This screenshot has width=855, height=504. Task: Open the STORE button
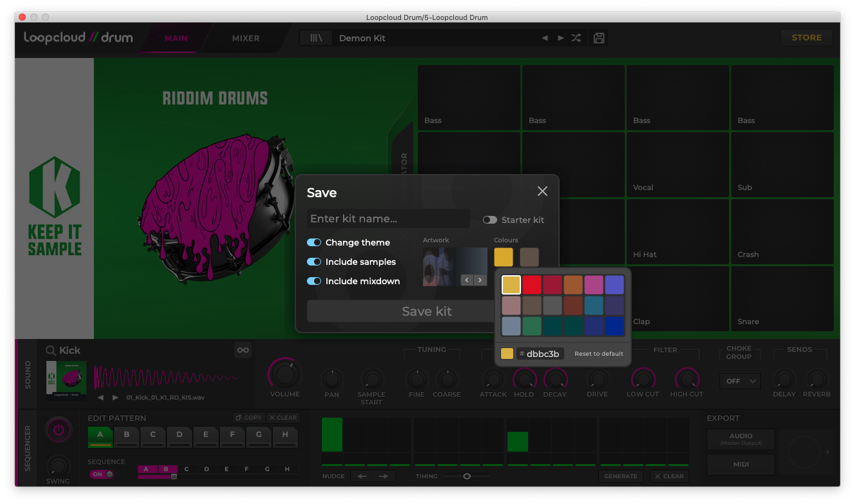807,37
